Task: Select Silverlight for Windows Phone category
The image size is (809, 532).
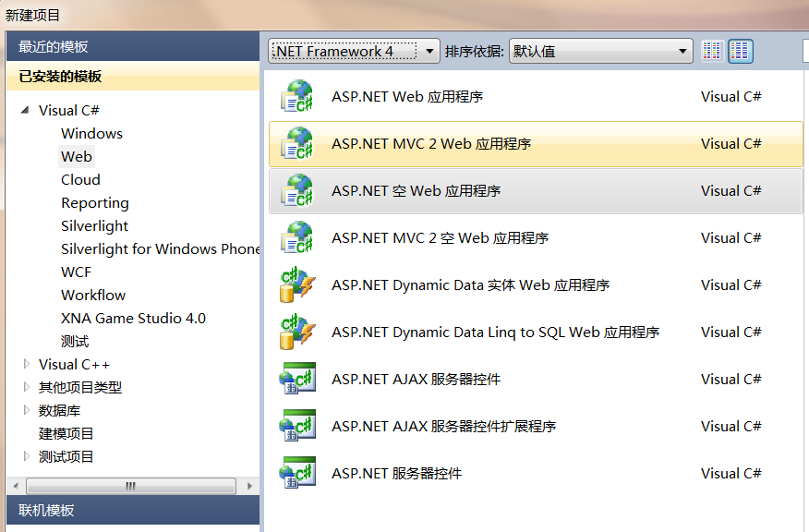Action: pos(160,248)
